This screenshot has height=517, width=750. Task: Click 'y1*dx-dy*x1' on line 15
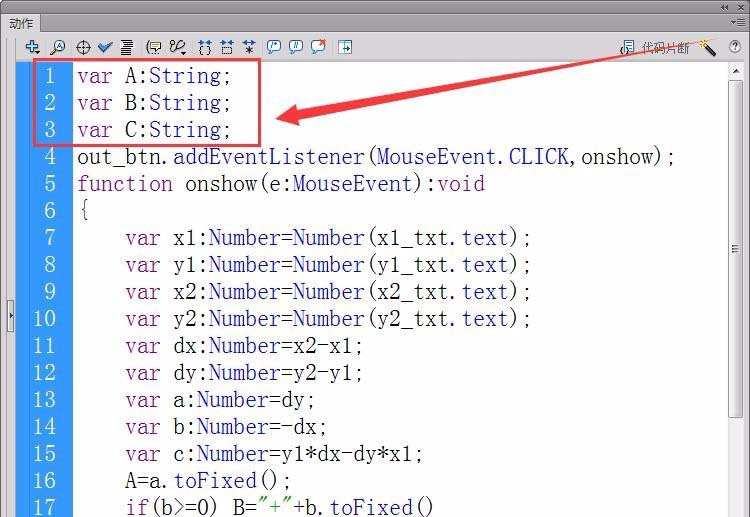(x=346, y=454)
